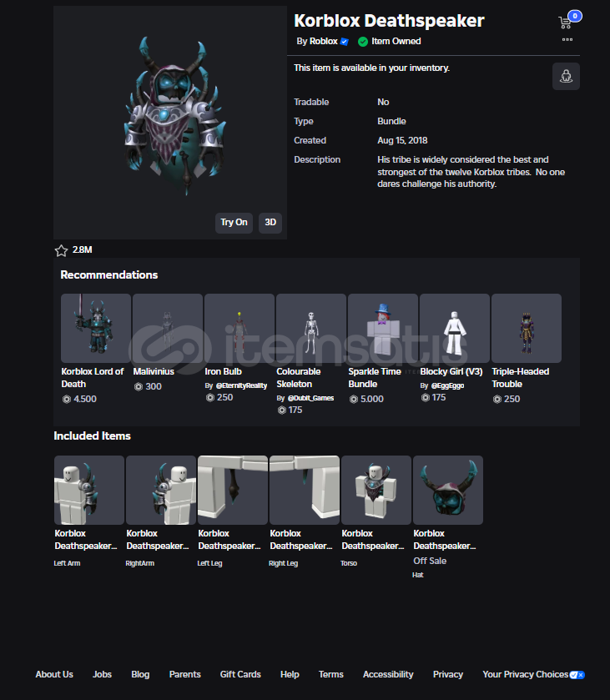Open Help footer link
This screenshot has height=700, width=610.
(290, 675)
